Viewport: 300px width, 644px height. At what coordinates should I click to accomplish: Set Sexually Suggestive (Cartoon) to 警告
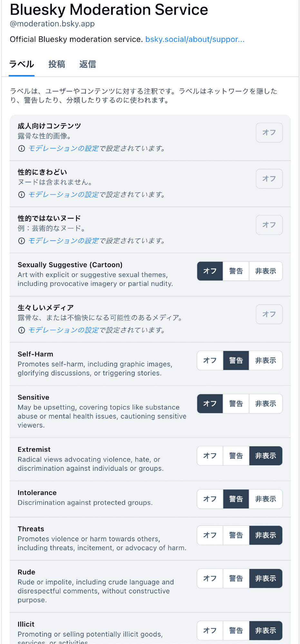pos(236,271)
